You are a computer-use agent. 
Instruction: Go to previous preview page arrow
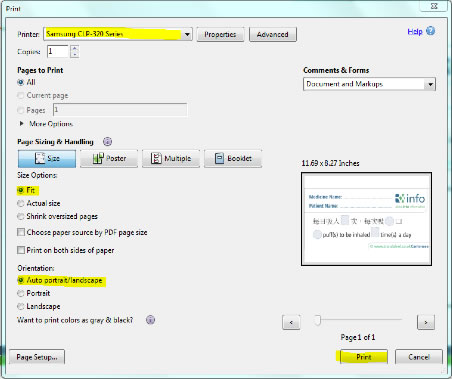tap(291, 322)
